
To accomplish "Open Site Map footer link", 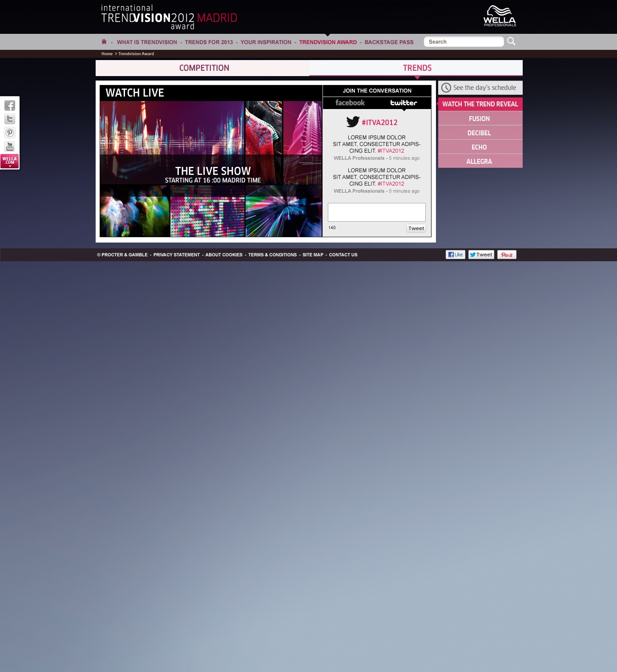I will pos(313,255).
